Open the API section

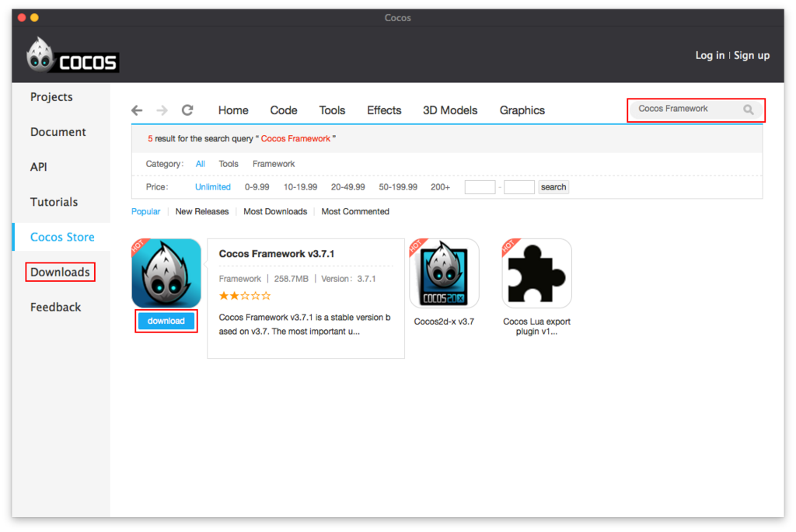[x=39, y=167]
